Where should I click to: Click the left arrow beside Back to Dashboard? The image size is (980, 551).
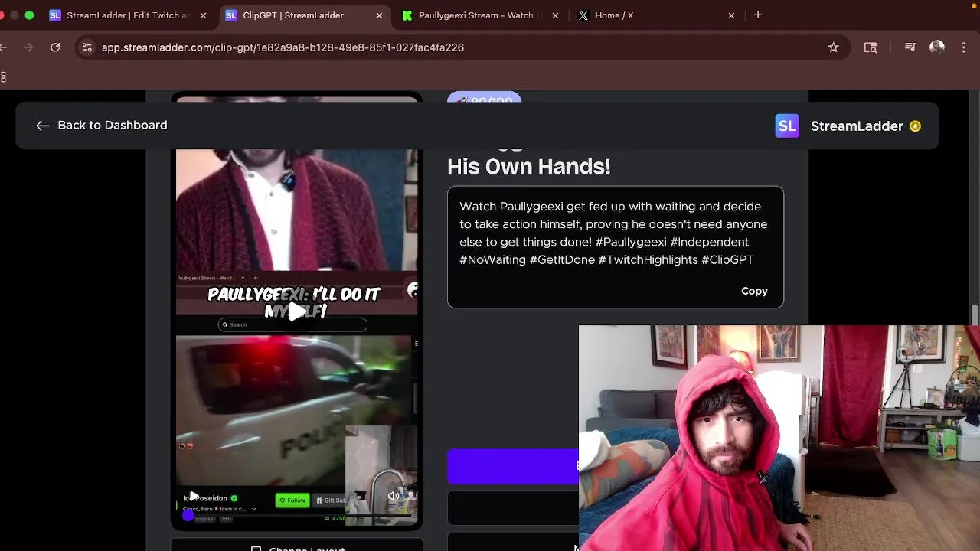tap(43, 126)
